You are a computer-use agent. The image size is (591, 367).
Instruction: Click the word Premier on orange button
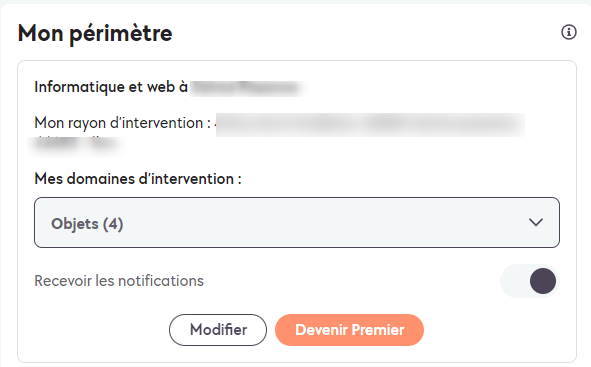[x=378, y=330]
